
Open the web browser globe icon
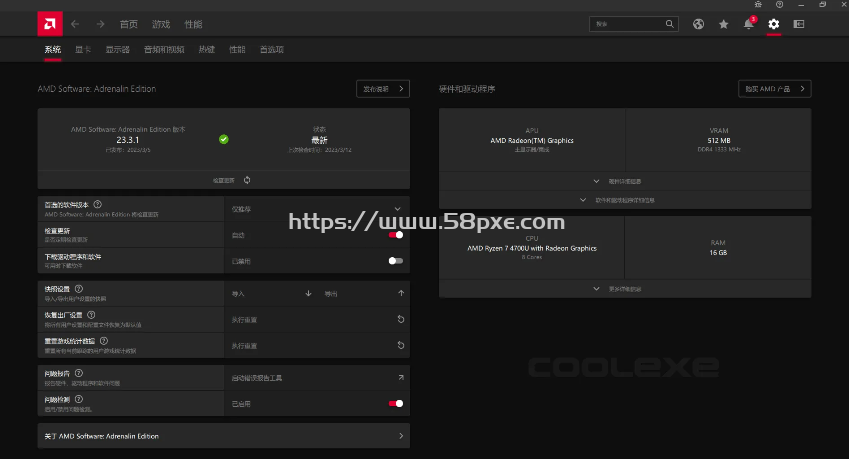[x=698, y=24]
